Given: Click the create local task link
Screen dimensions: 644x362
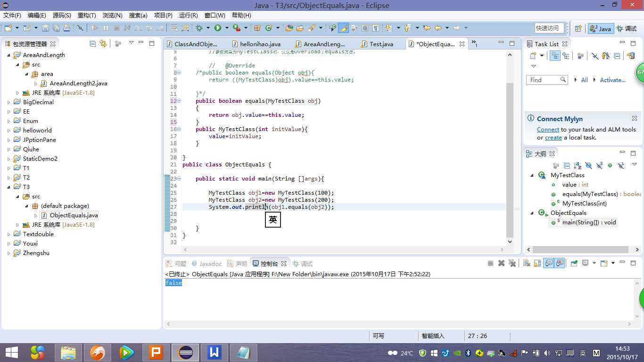Looking at the screenshot, I should pyautogui.click(x=553, y=138).
